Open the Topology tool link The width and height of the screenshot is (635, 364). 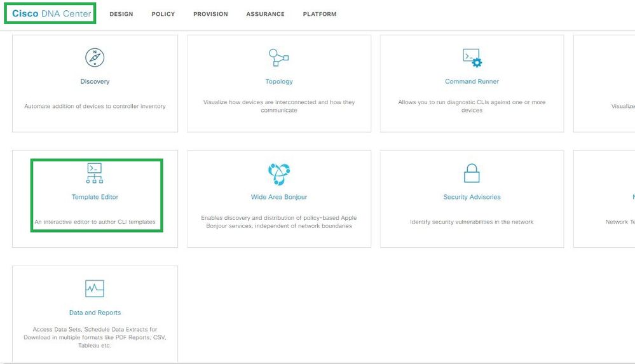[x=279, y=81]
